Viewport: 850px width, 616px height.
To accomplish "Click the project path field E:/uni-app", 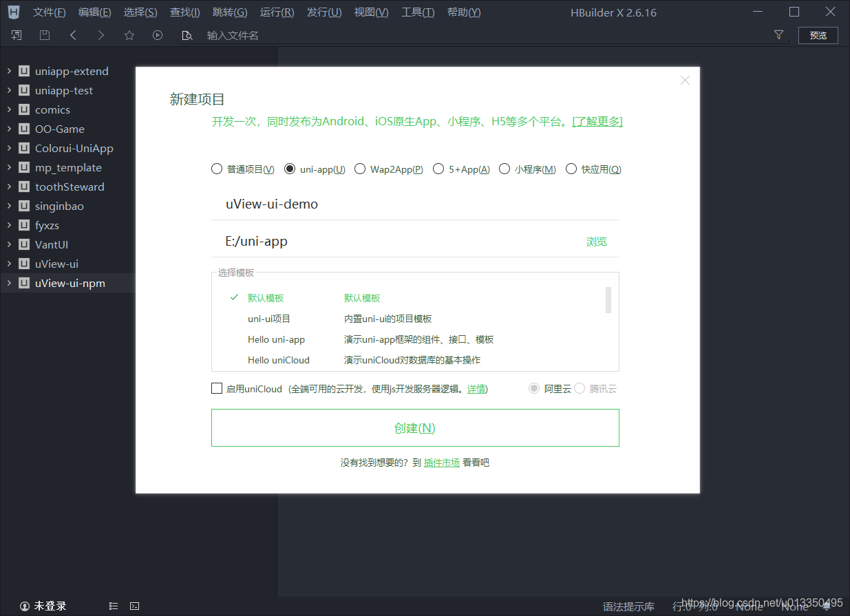I will pyautogui.click(x=396, y=241).
